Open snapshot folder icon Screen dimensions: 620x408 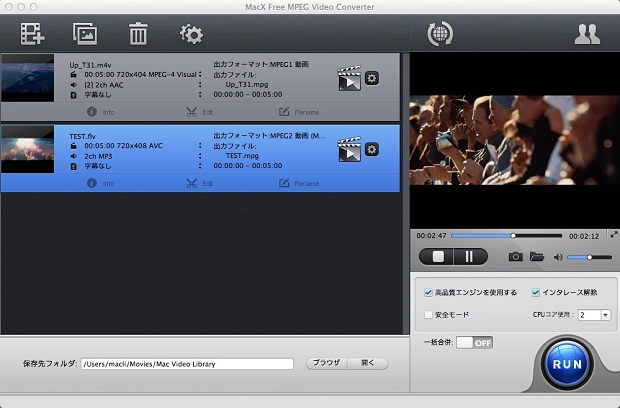537,257
